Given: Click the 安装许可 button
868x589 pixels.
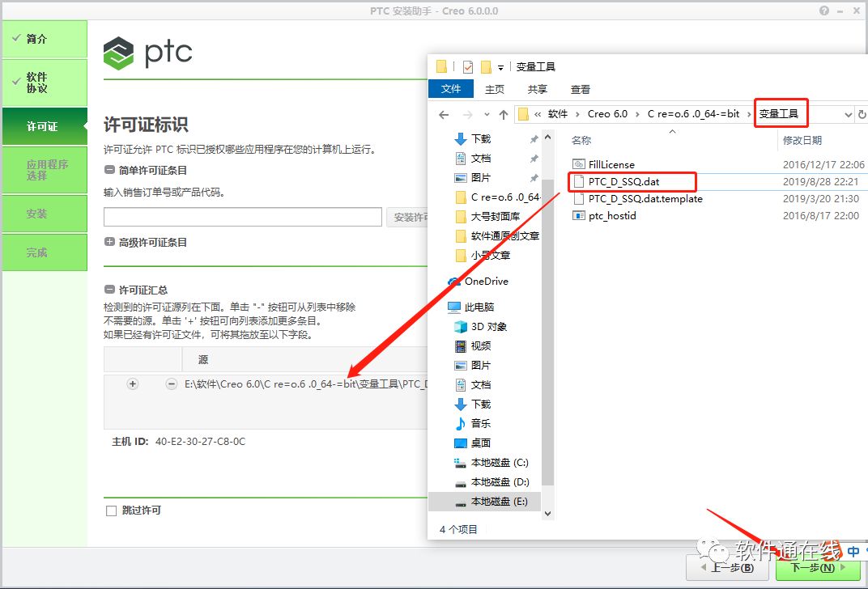Looking at the screenshot, I should coord(406,218).
